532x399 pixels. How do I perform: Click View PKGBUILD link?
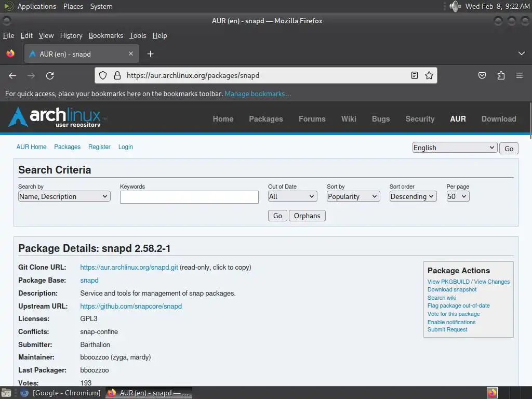tap(448, 282)
